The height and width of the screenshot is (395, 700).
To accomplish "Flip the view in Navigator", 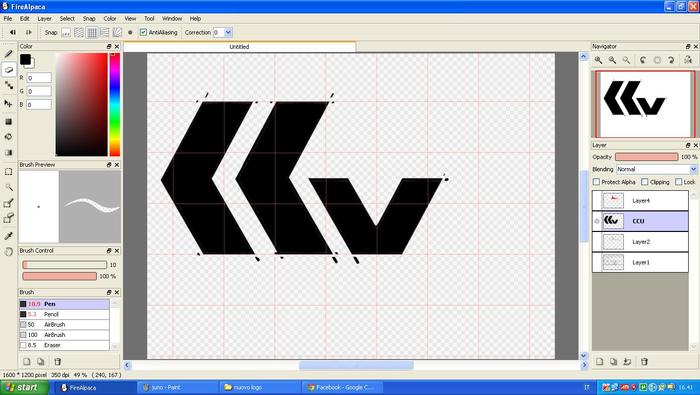I will click(688, 60).
